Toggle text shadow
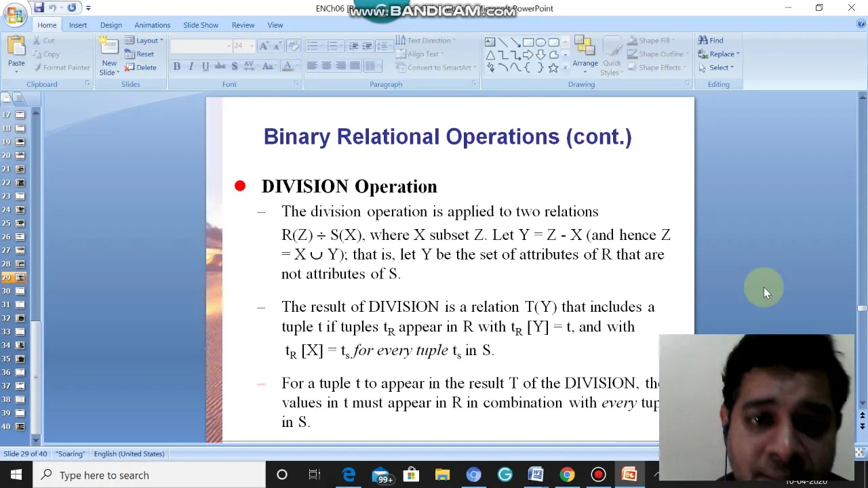This screenshot has width=868, height=488. pos(234,66)
